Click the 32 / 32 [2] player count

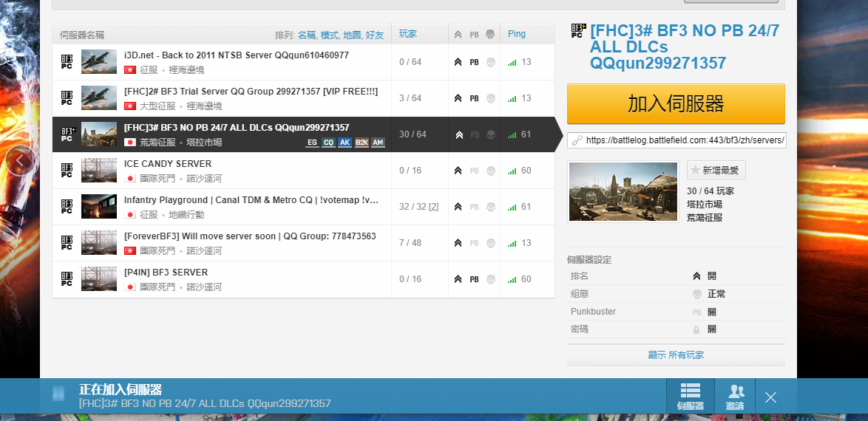pos(419,207)
